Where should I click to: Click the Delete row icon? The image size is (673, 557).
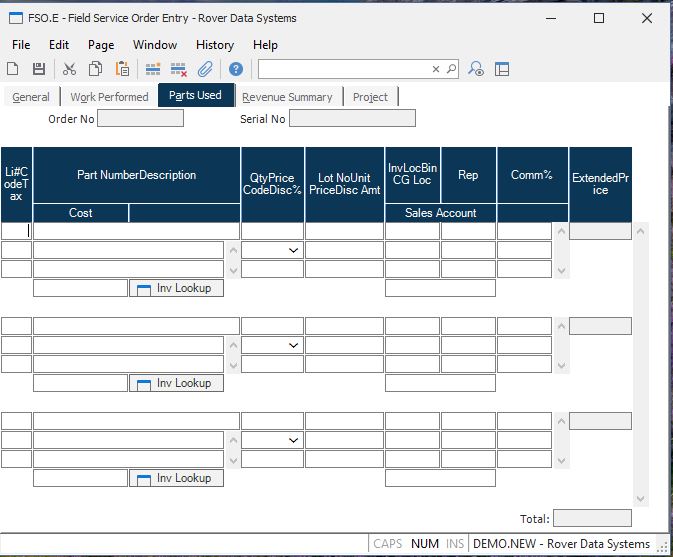click(179, 69)
